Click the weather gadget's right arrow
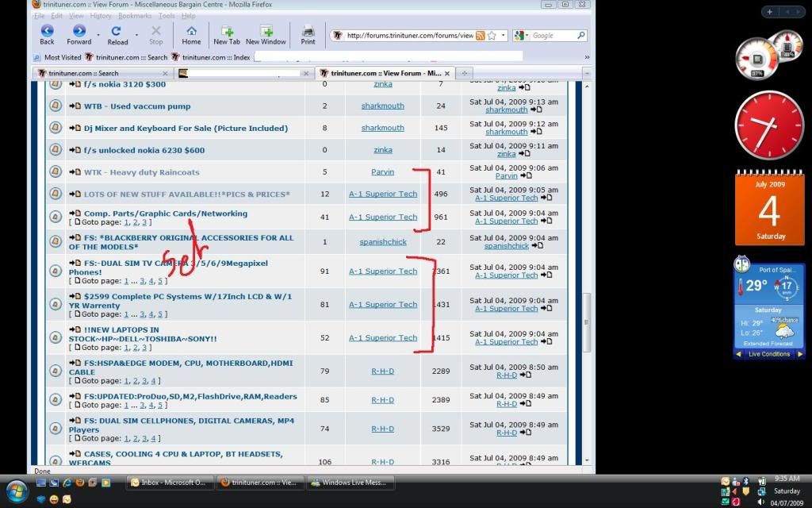Viewport: 812px width, 508px height. (x=800, y=355)
